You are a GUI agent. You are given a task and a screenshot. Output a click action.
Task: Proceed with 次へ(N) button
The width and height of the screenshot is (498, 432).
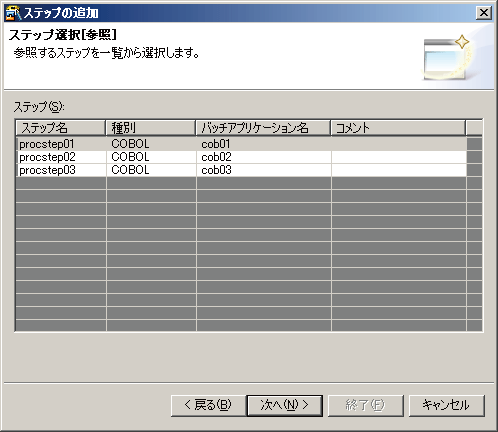(x=285, y=405)
